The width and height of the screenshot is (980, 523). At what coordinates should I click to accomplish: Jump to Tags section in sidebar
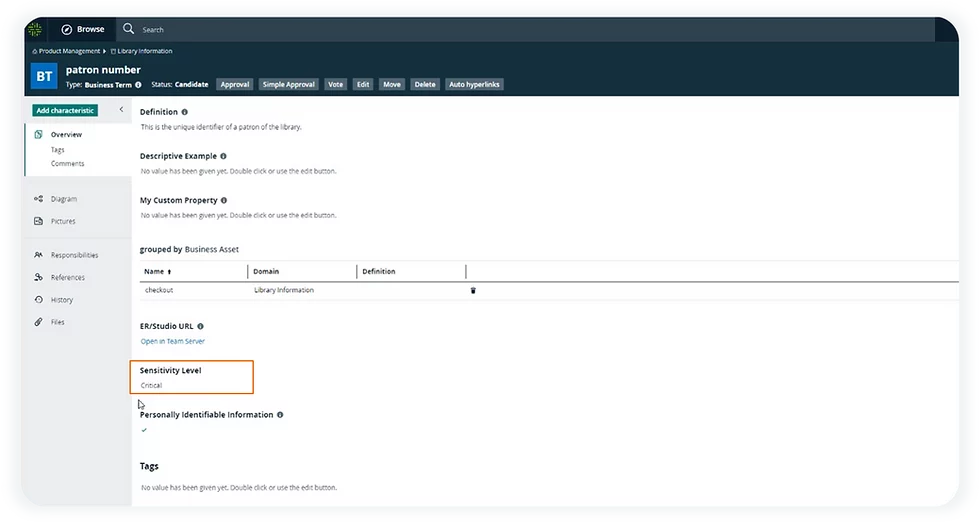pyautogui.click(x=58, y=150)
